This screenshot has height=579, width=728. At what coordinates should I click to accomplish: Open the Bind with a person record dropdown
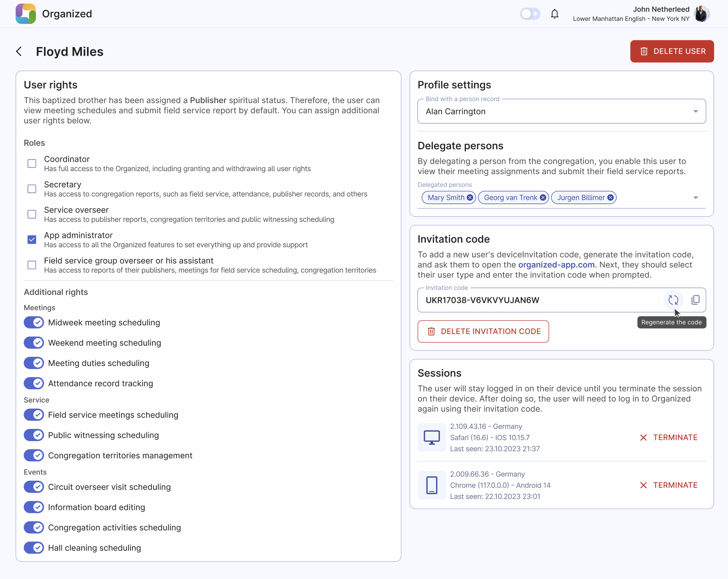tap(696, 111)
